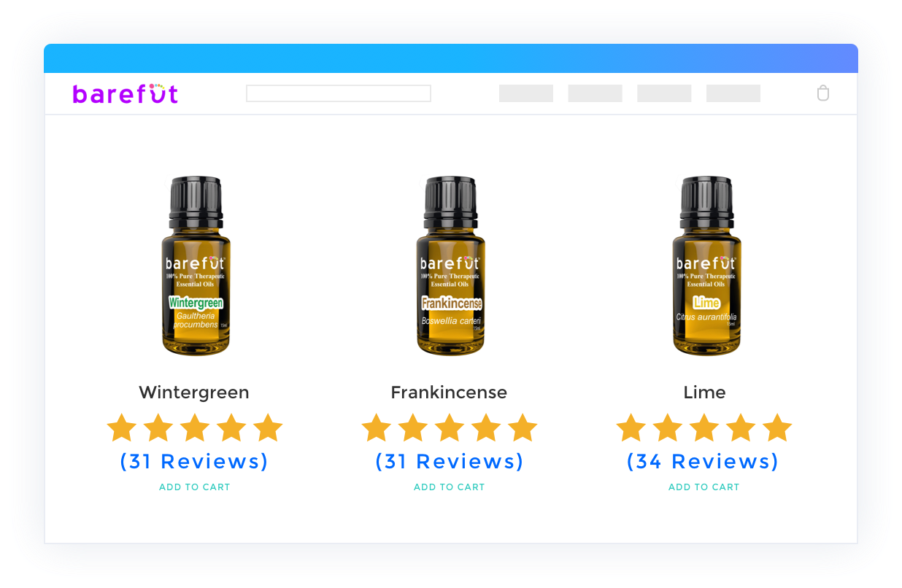Open the Frankincense product title
Viewport: 902px width, 588px height.
[x=449, y=392]
